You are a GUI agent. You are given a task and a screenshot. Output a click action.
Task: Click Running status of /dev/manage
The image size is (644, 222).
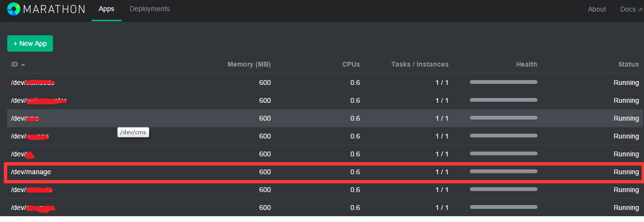[x=626, y=172]
